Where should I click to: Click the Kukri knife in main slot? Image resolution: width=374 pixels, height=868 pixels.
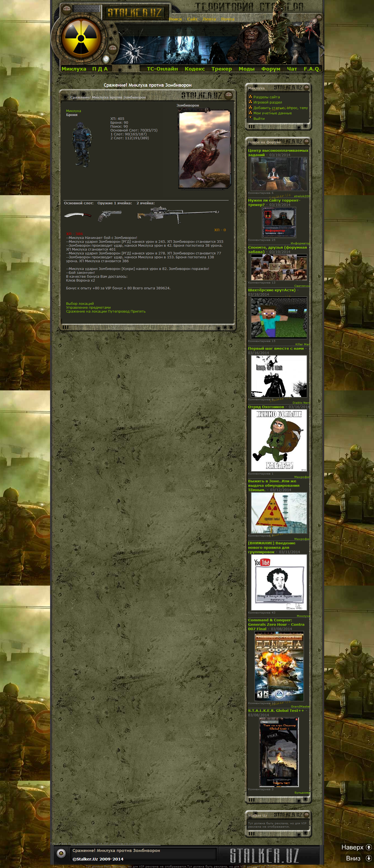pos(78,215)
